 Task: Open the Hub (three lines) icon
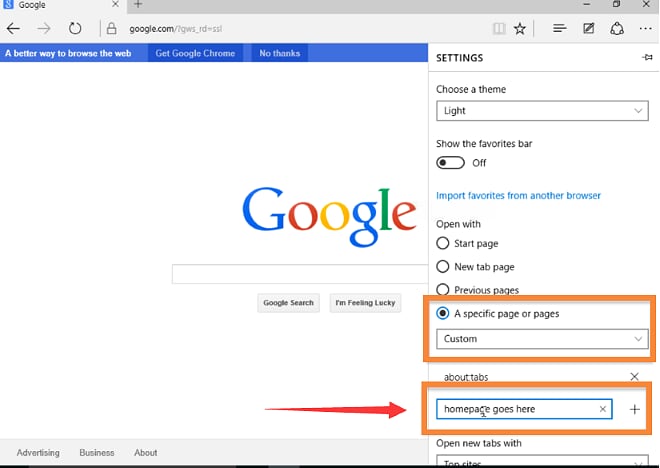tap(559, 29)
